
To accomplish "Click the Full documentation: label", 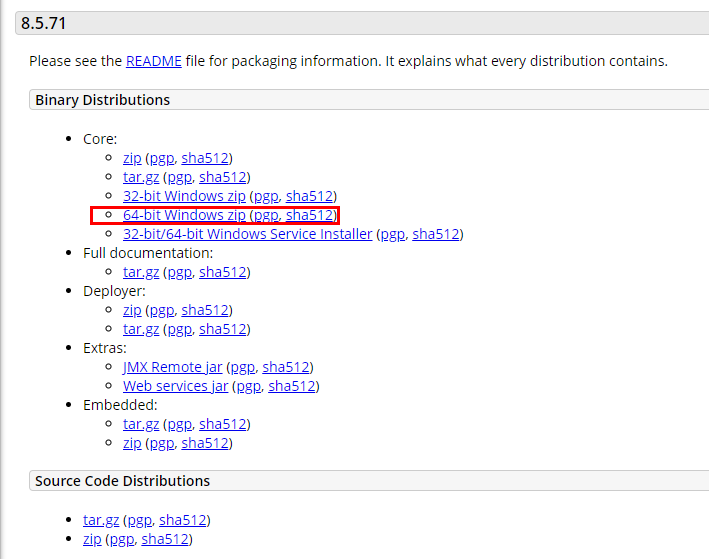I will (148, 253).
